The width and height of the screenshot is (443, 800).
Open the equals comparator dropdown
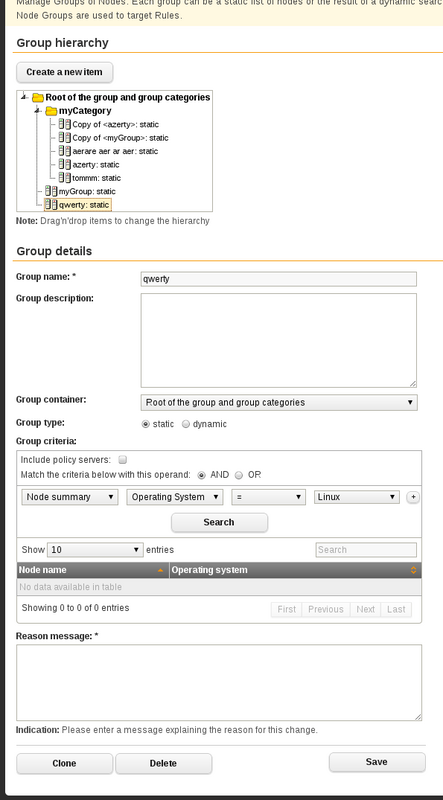pyautogui.click(x=268, y=497)
